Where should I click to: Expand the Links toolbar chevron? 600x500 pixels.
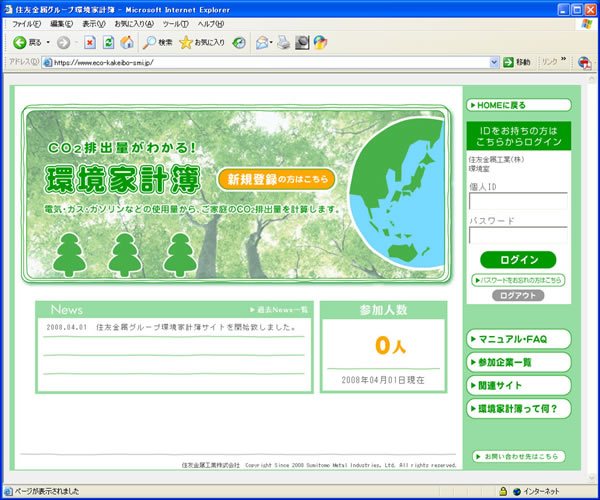[x=563, y=59]
